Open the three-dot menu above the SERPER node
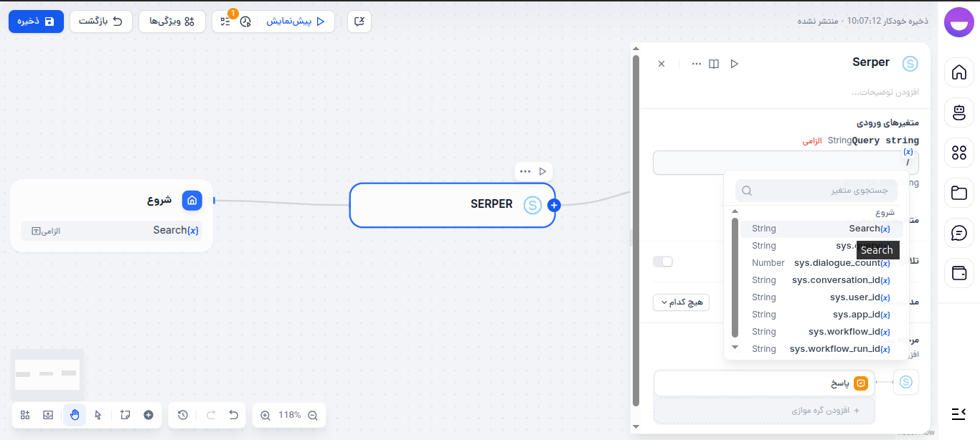The height and width of the screenshot is (440, 980). [525, 171]
